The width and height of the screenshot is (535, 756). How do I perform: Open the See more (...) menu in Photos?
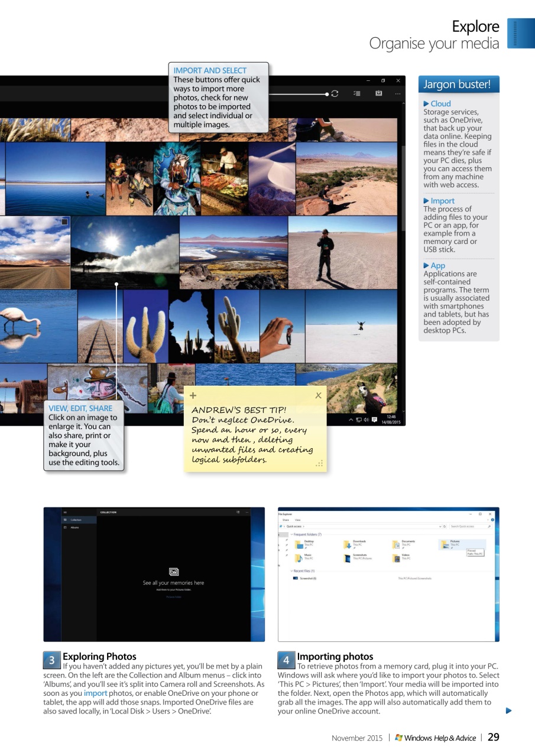coord(397,94)
